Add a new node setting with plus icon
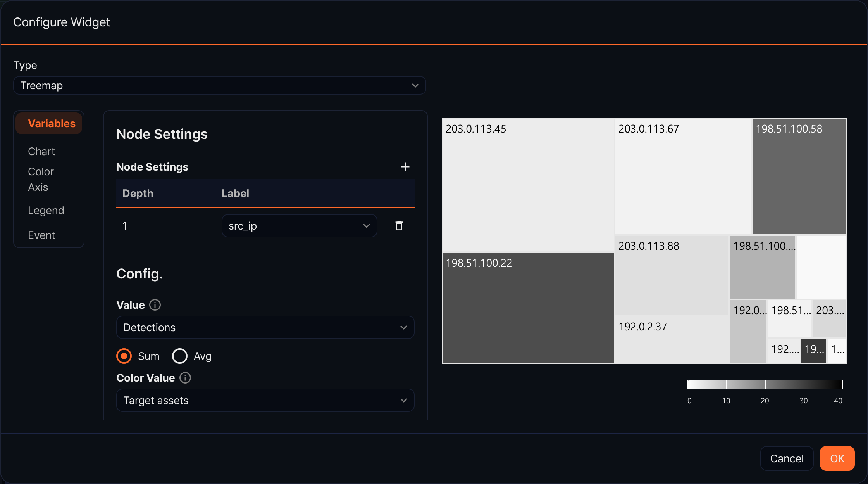 pos(405,167)
